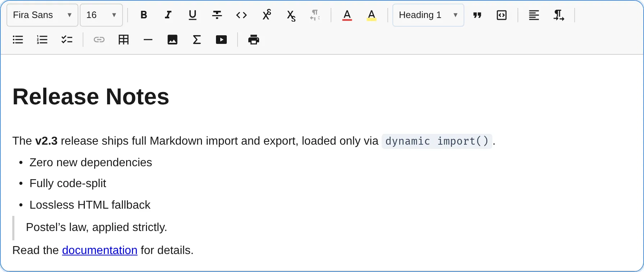Open the text color picker
Viewport: 644px width, 272px height.
pyautogui.click(x=347, y=15)
